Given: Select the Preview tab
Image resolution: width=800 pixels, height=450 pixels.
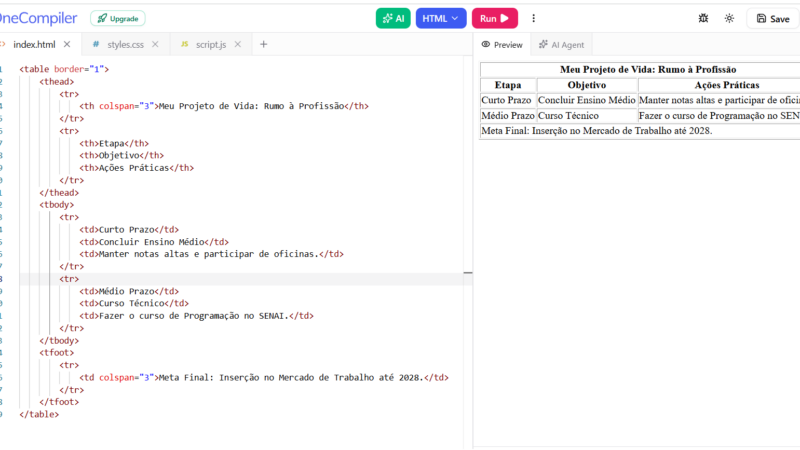Looking at the screenshot, I should [502, 45].
